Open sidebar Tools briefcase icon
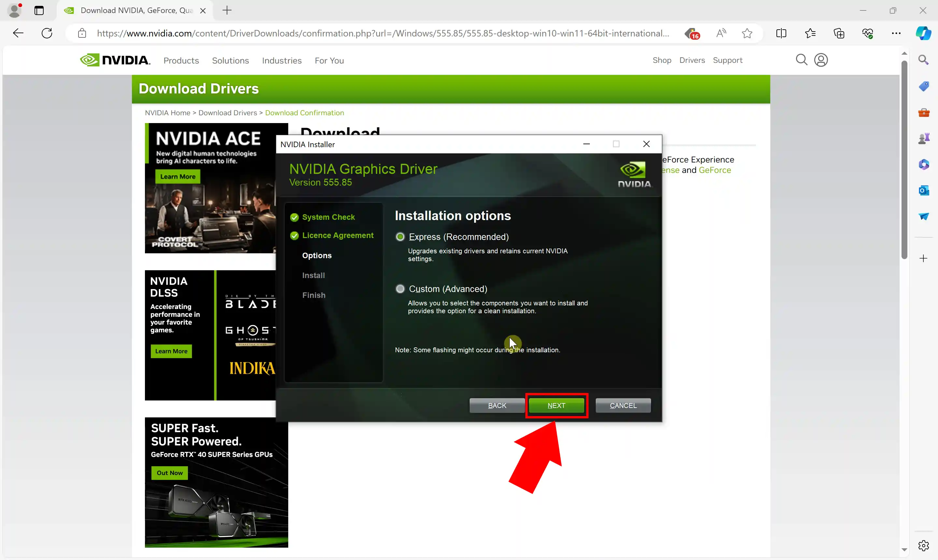Image resolution: width=938 pixels, height=560 pixels. click(x=923, y=112)
